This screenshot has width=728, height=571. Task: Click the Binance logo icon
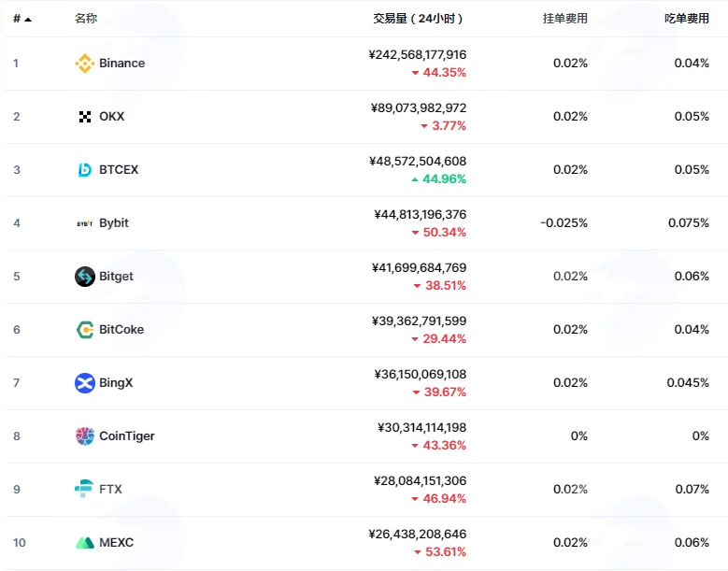tap(84, 64)
